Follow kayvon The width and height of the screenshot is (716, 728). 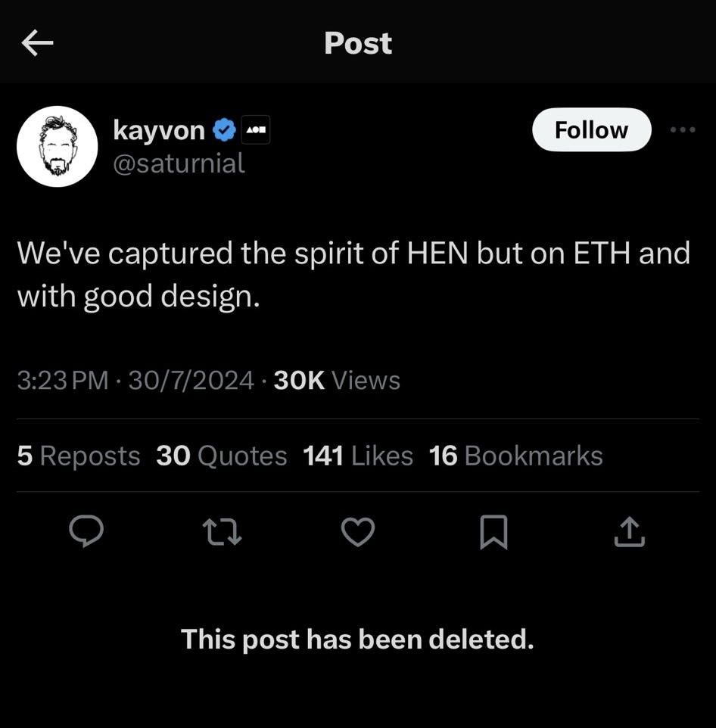591,129
